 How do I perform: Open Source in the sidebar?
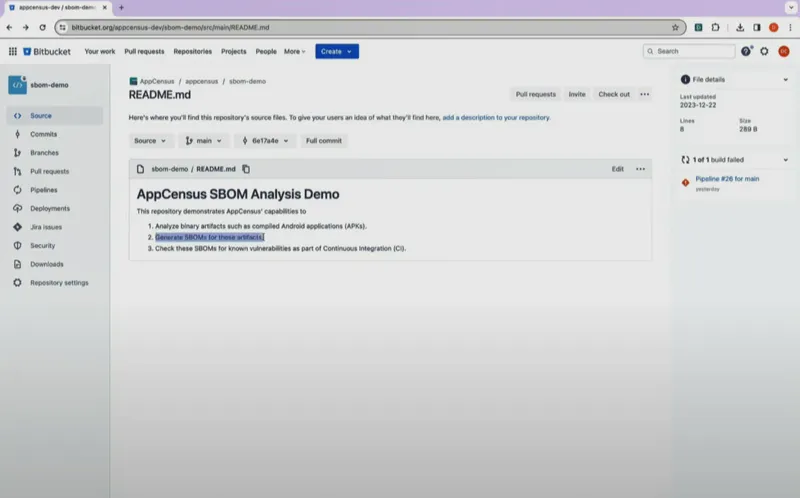point(55,116)
